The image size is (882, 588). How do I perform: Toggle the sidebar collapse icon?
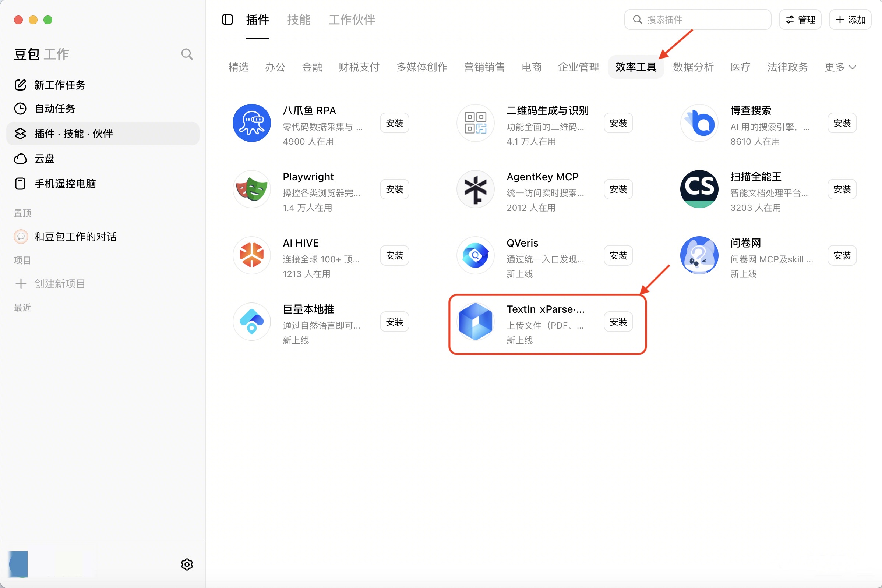click(227, 20)
